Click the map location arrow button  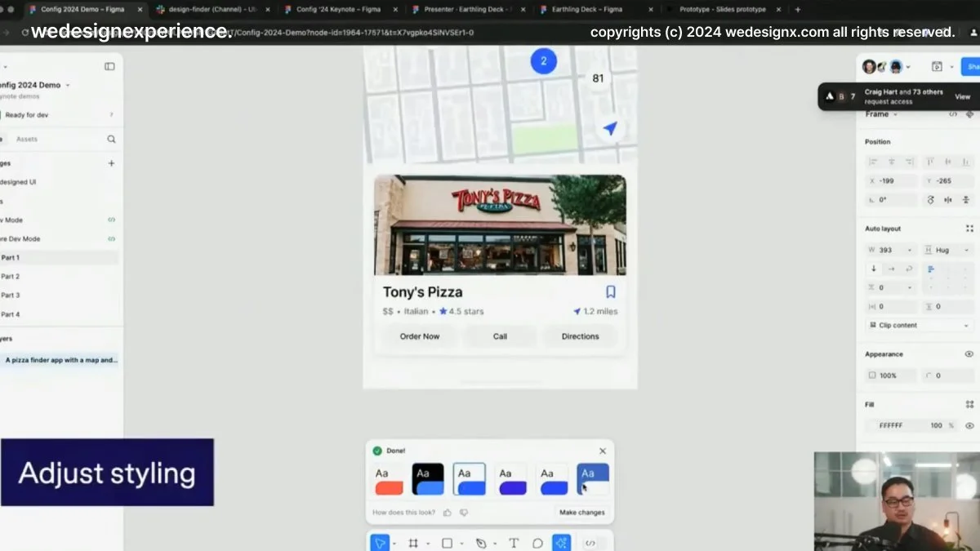pyautogui.click(x=609, y=128)
